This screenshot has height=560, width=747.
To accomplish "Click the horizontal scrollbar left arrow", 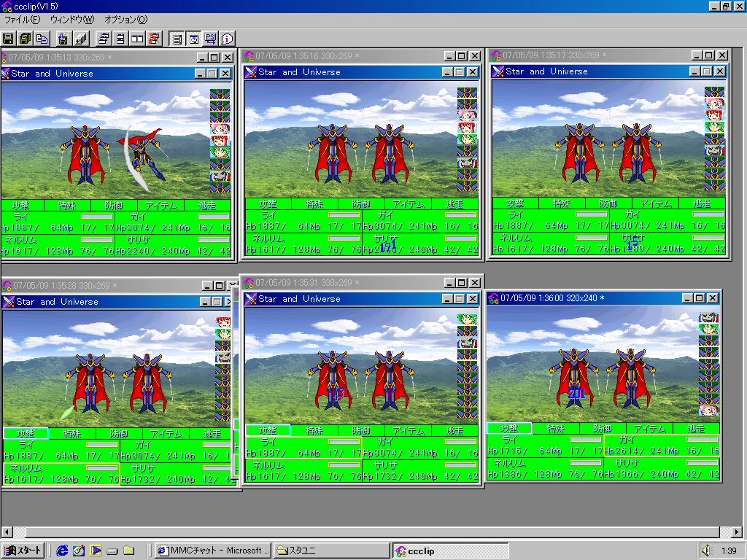I will pyautogui.click(x=7, y=532).
